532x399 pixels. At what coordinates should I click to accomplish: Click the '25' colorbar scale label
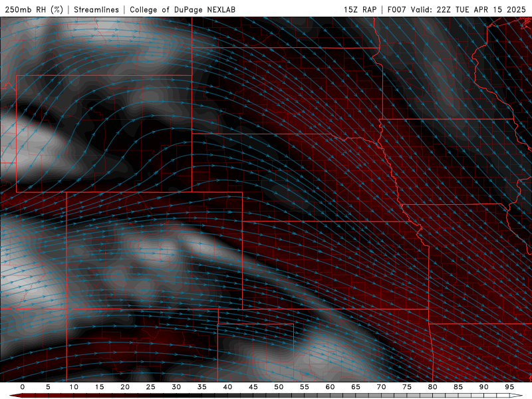[x=151, y=387]
